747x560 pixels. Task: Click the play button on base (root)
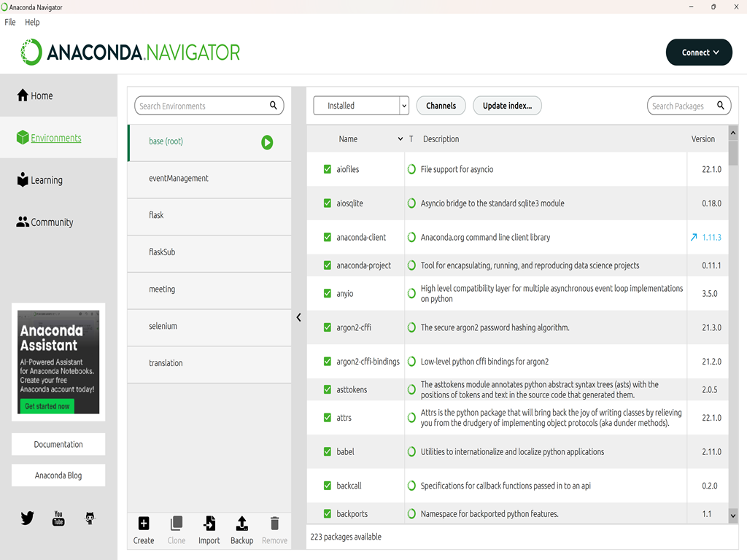click(267, 142)
